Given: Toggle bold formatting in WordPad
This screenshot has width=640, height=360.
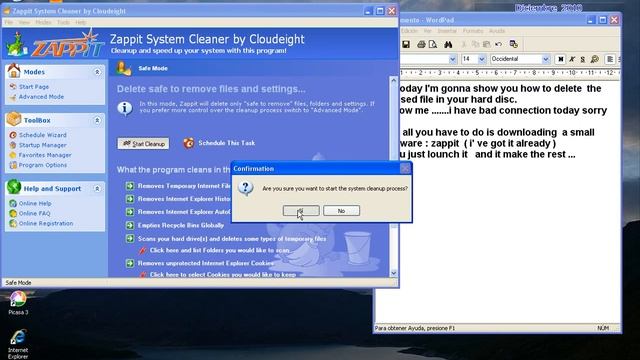Looking at the screenshot, I should (x=560, y=59).
